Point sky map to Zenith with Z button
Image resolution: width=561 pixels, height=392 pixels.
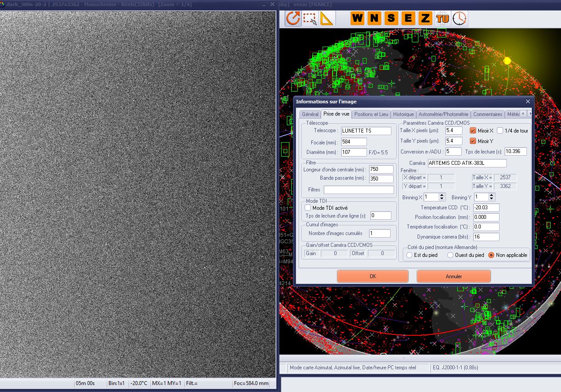click(425, 18)
